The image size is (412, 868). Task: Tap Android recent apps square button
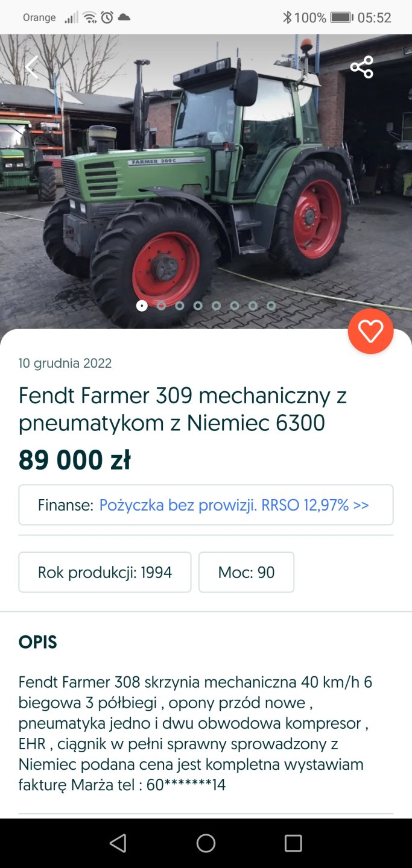(293, 843)
